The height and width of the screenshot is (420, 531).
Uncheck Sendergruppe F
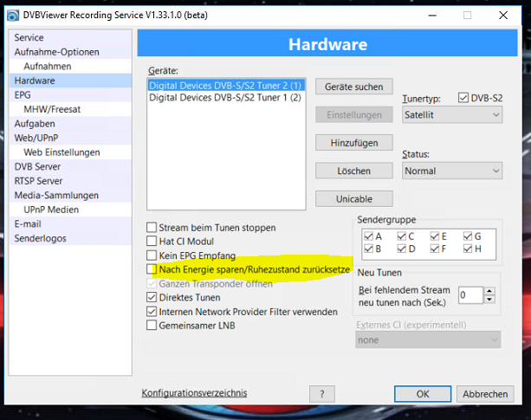[x=435, y=249]
